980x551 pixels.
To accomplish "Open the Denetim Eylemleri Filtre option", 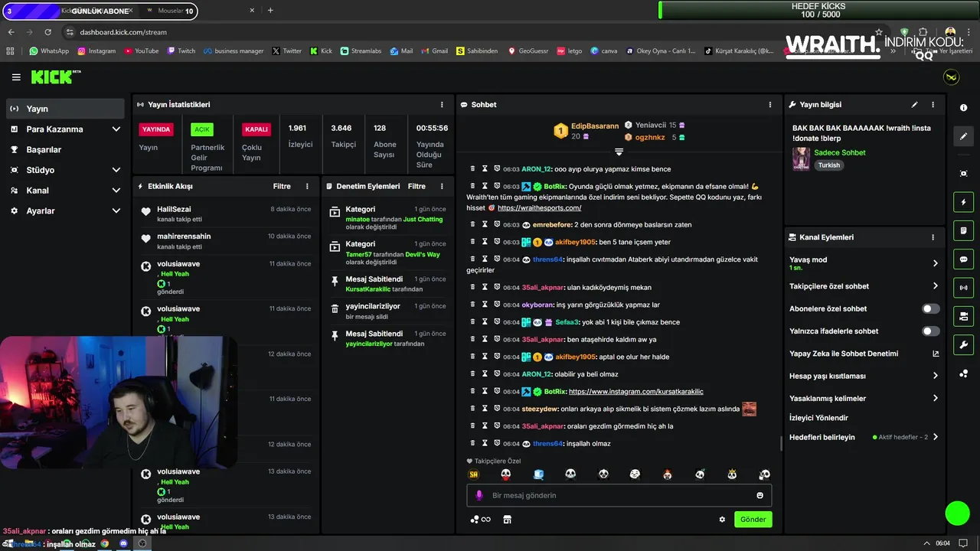I will 416,186.
